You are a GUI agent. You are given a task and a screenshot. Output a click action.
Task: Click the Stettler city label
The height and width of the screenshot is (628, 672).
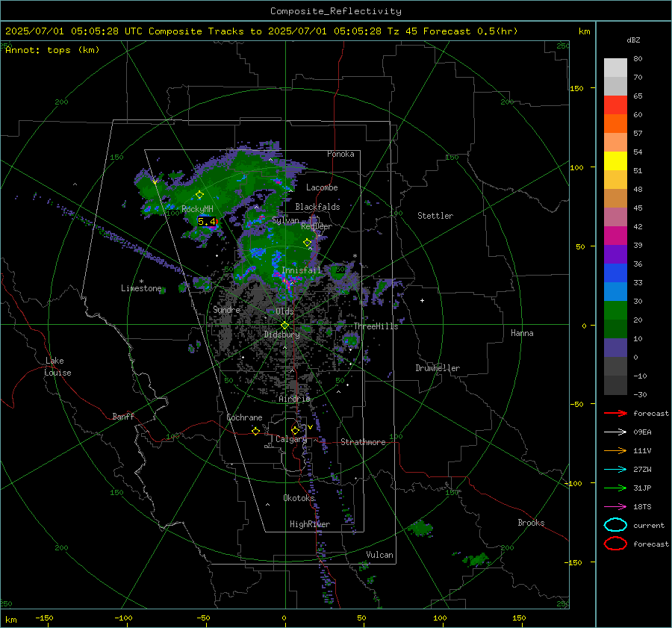[435, 216]
